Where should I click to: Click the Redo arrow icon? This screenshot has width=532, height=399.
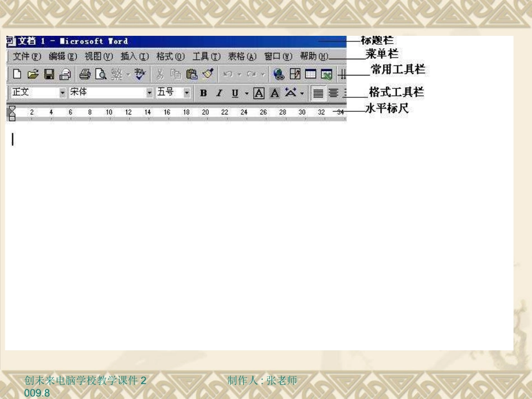(251, 74)
